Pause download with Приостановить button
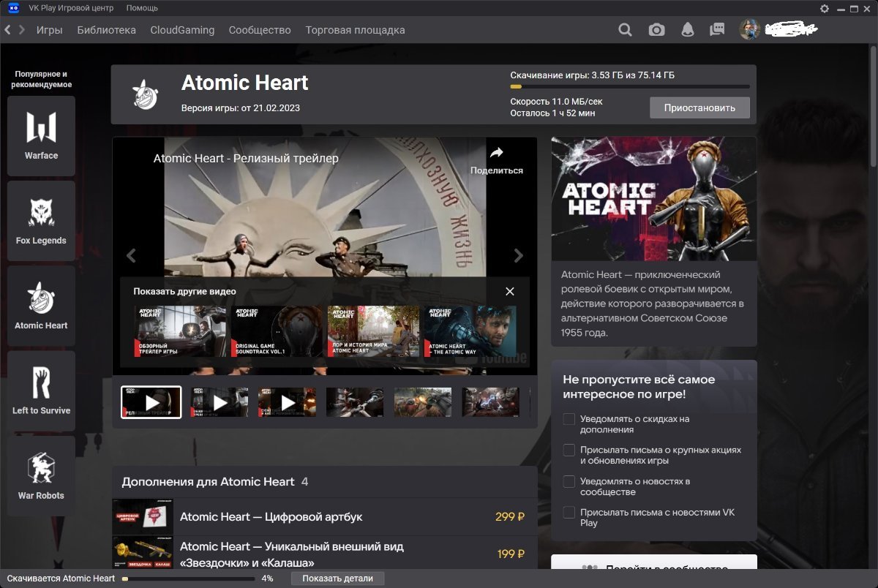878x588 pixels. pos(699,108)
